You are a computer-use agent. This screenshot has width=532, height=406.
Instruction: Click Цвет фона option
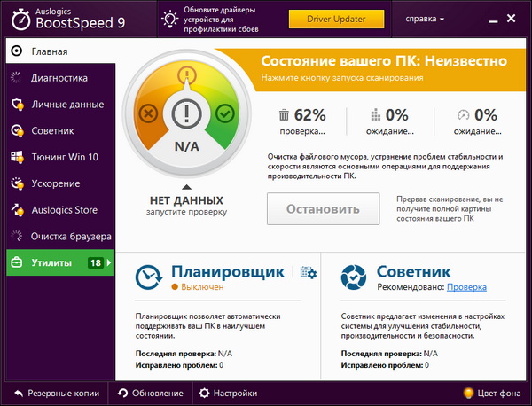click(492, 393)
